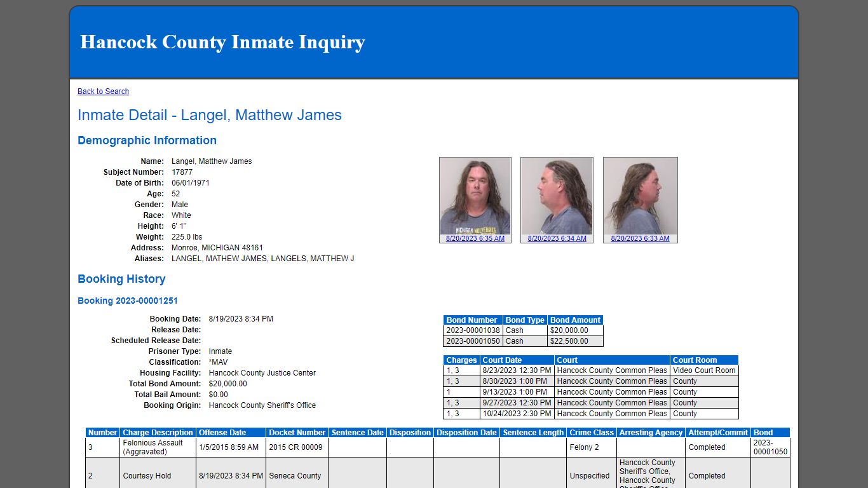Click classification value *MAV

pos(218,362)
